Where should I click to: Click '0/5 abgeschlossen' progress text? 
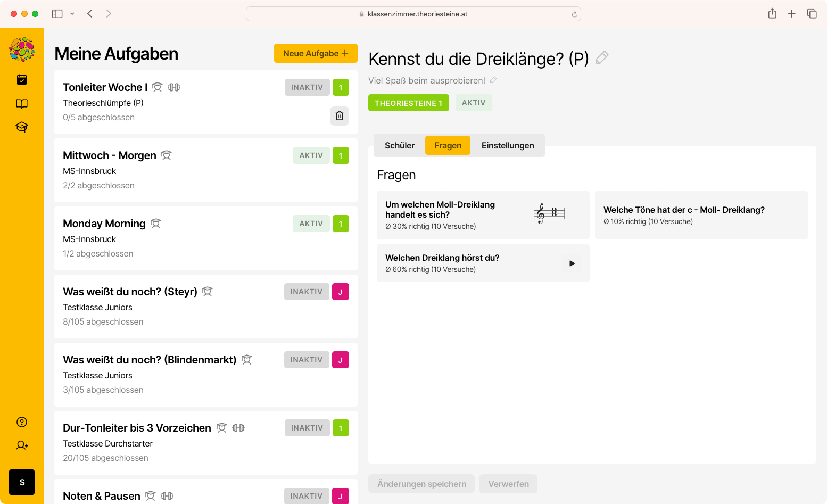point(98,117)
